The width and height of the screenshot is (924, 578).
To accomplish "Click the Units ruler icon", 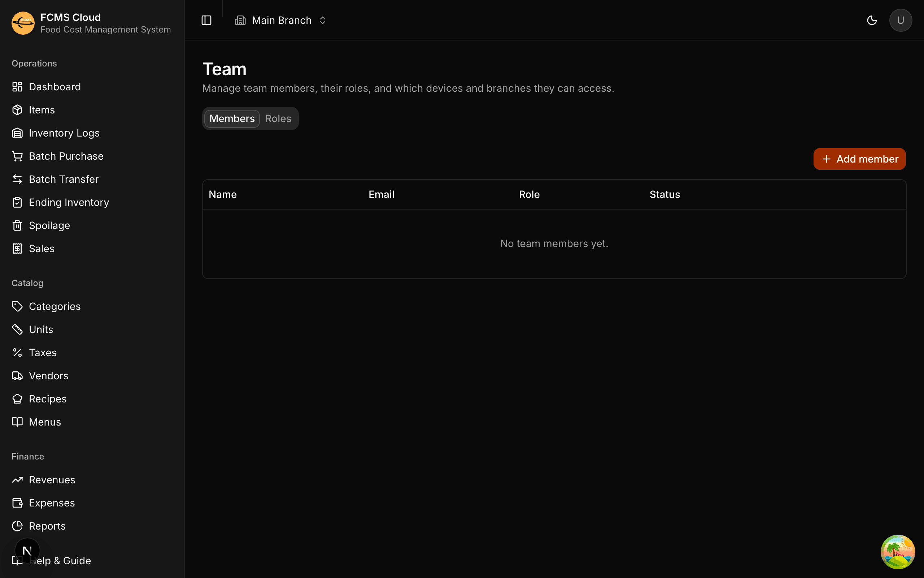I will [x=17, y=329].
